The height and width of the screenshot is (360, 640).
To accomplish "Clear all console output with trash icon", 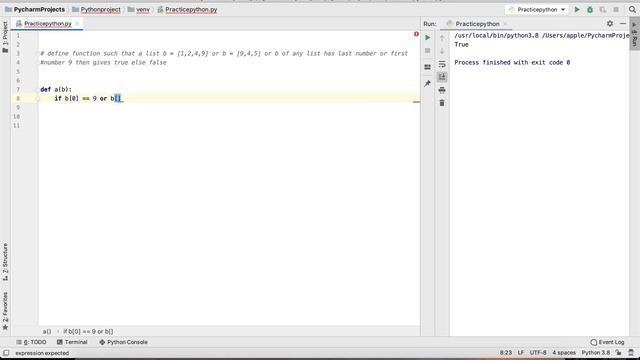I will click(442, 103).
